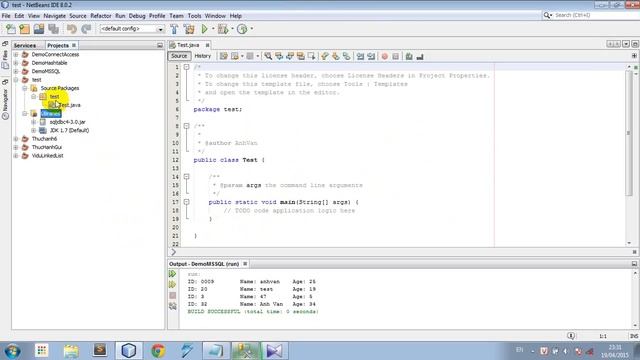Click the Debug Project toolbar icon

click(x=223, y=29)
